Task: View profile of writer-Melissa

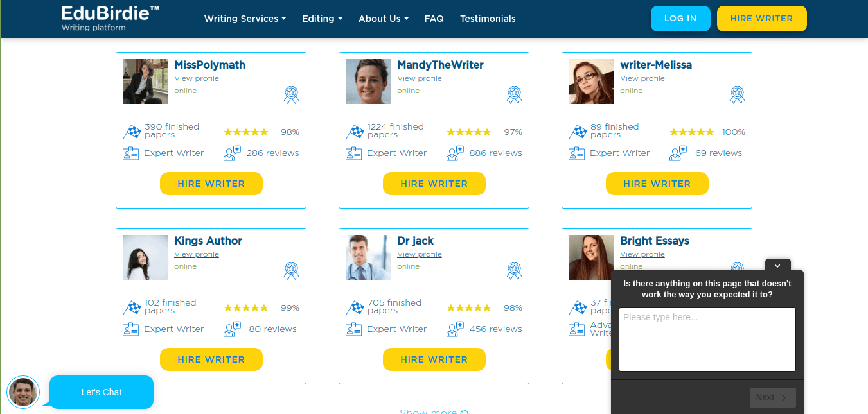Action: coord(642,78)
